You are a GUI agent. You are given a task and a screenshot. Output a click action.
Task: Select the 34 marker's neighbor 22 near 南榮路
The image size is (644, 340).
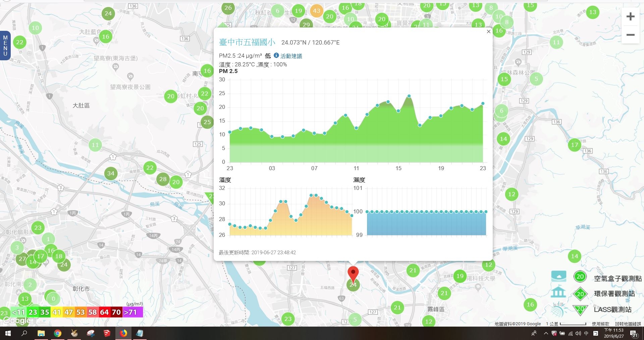(x=150, y=168)
